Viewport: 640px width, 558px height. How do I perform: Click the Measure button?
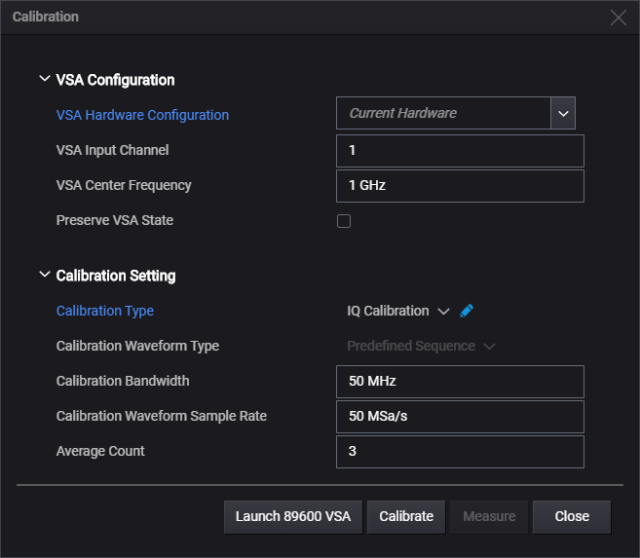pyautogui.click(x=489, y=517)
